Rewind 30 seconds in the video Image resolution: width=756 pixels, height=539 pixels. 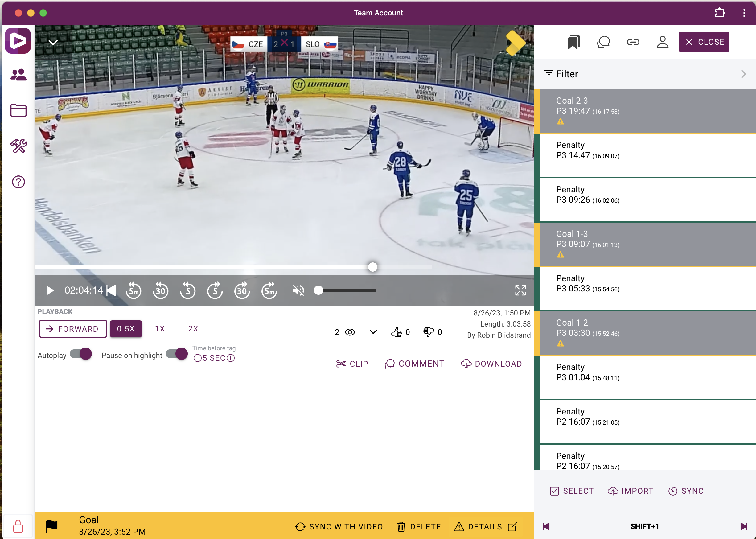(161, 290)
